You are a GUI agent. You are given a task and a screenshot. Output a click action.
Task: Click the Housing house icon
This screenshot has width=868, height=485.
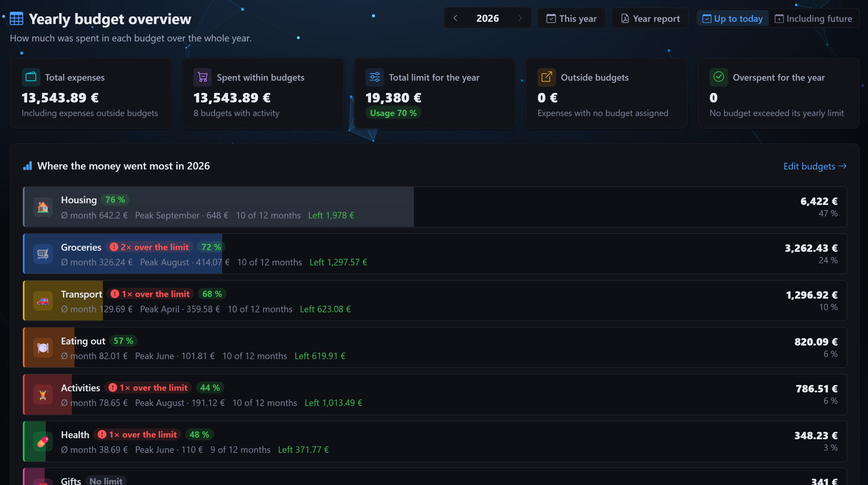pyautogui.click(x=43, y=207)
